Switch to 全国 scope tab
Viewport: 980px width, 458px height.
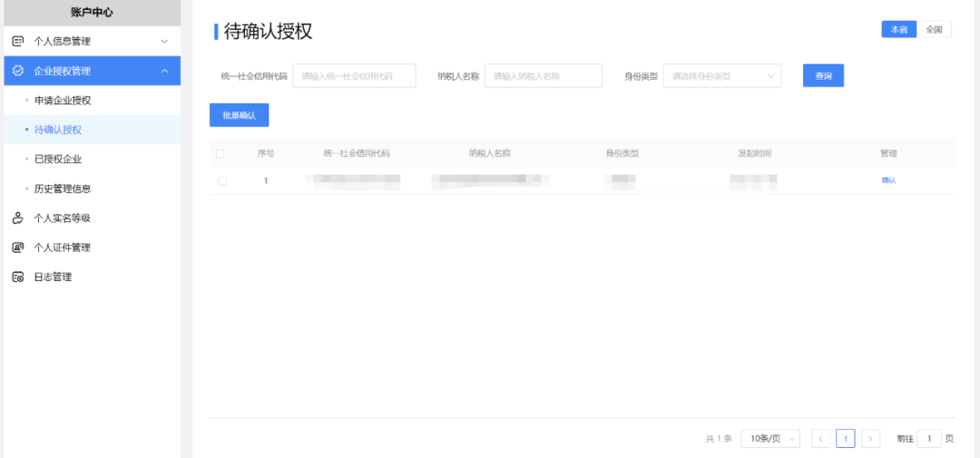click(934, 29)
